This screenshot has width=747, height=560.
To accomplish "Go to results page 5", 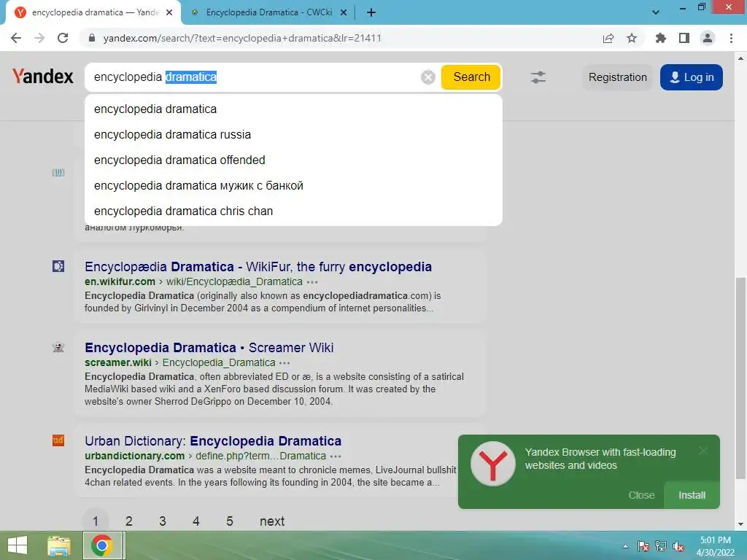I will [230, 521].
